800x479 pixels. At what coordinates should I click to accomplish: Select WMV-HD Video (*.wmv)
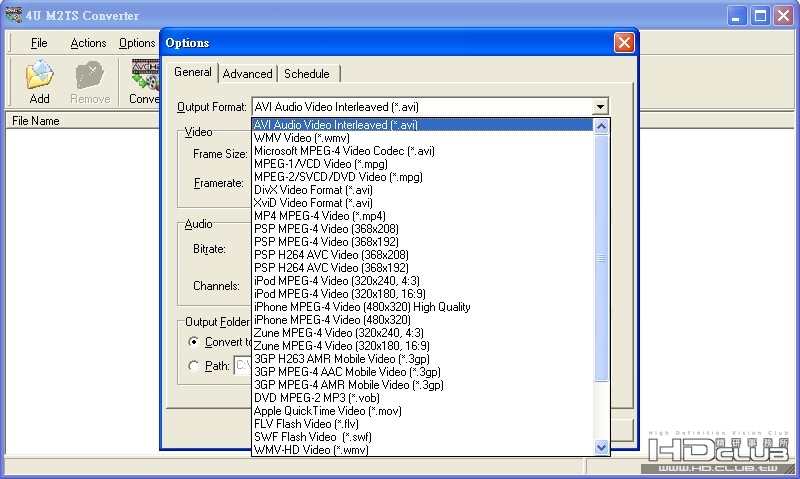coord(422,449)
